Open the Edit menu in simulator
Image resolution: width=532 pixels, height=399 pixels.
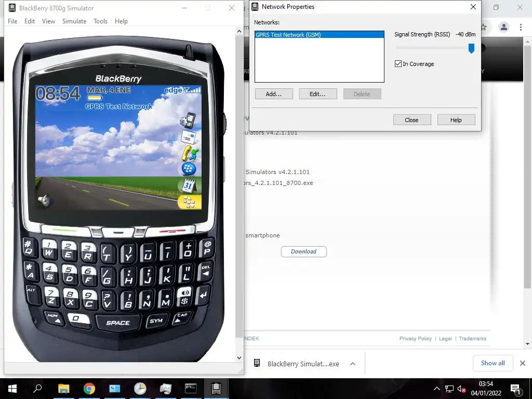tap(30, 21)
